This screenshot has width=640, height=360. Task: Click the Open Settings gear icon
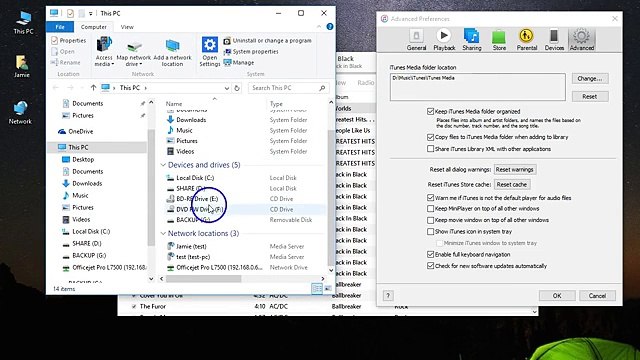[209, 52]
